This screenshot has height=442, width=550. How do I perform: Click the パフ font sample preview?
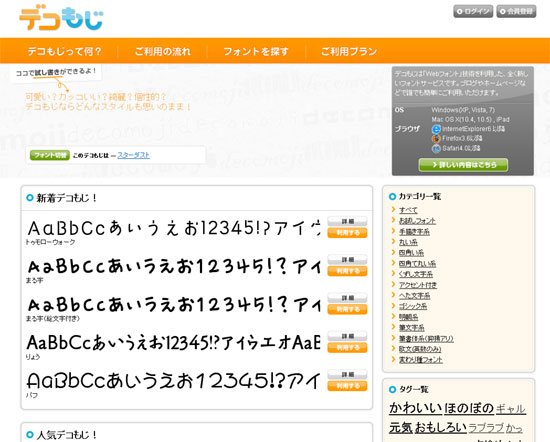[174, 381]
